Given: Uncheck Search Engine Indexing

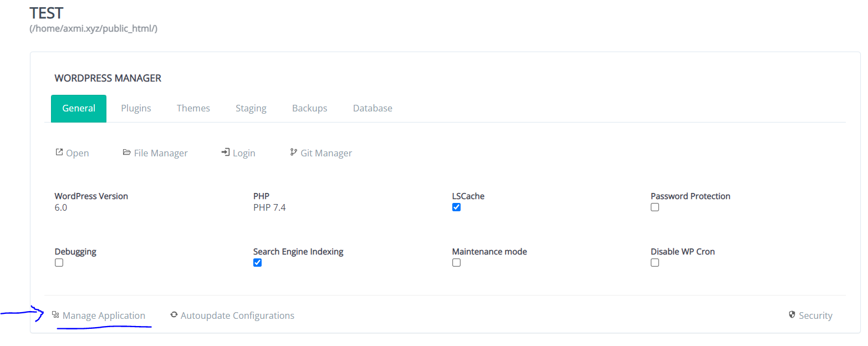Looking at the screenshot, I should pos(257,262).
